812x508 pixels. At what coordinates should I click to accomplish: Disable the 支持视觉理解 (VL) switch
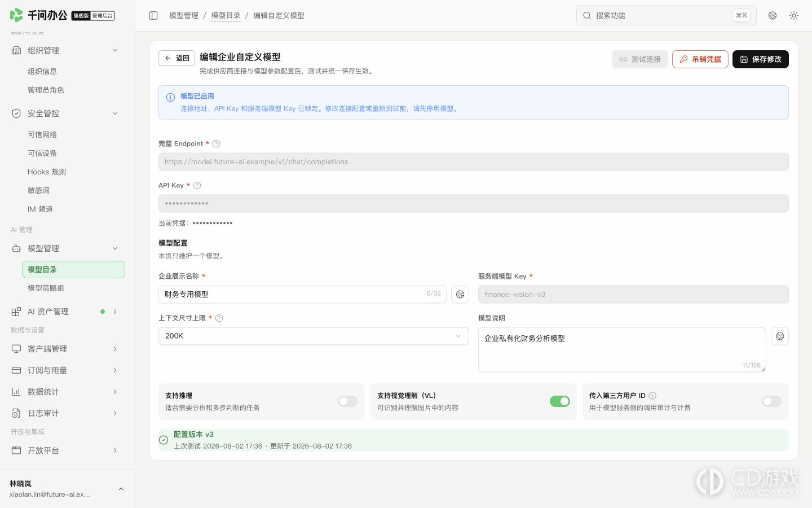tap(560, 401)
